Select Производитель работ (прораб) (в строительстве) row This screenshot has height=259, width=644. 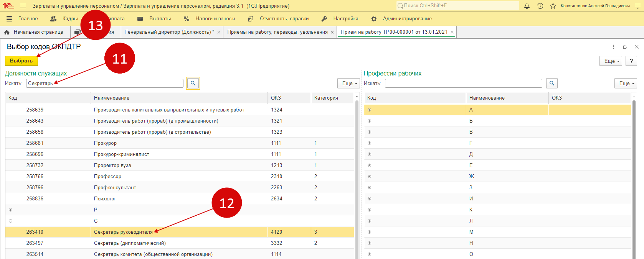click(x=180, y=132)
